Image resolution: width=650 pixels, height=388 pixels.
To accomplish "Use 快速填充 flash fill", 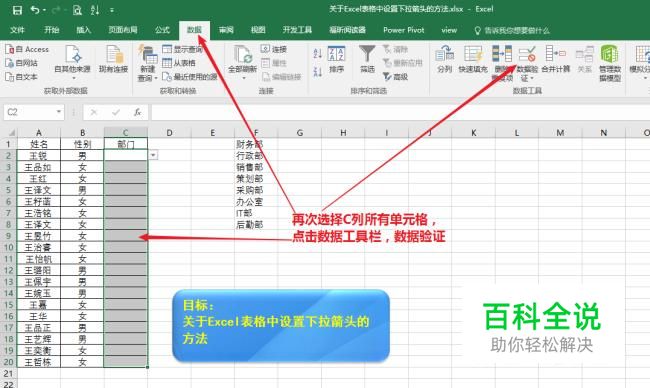I will pyautogui.click(x=473, y=59).
